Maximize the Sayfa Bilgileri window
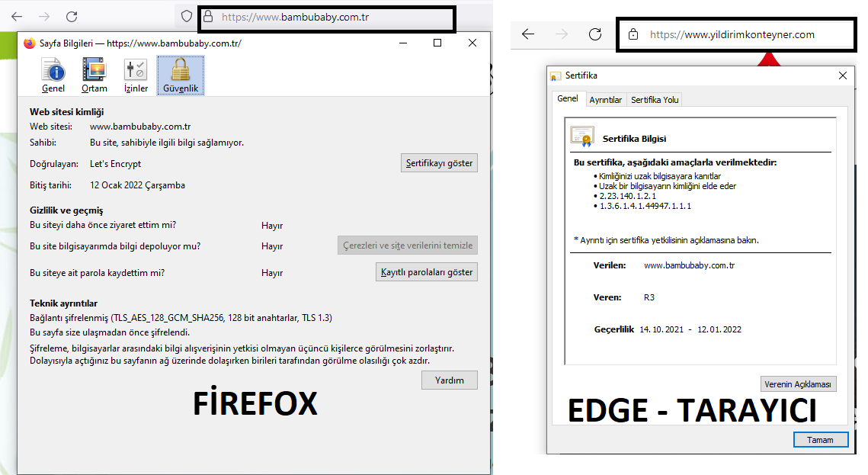The height and width of the screenshot is (475, 868). point(437,43)
